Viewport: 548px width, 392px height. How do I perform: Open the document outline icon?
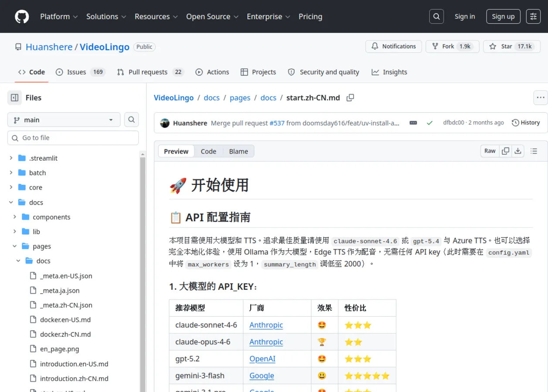pos(534,151)
